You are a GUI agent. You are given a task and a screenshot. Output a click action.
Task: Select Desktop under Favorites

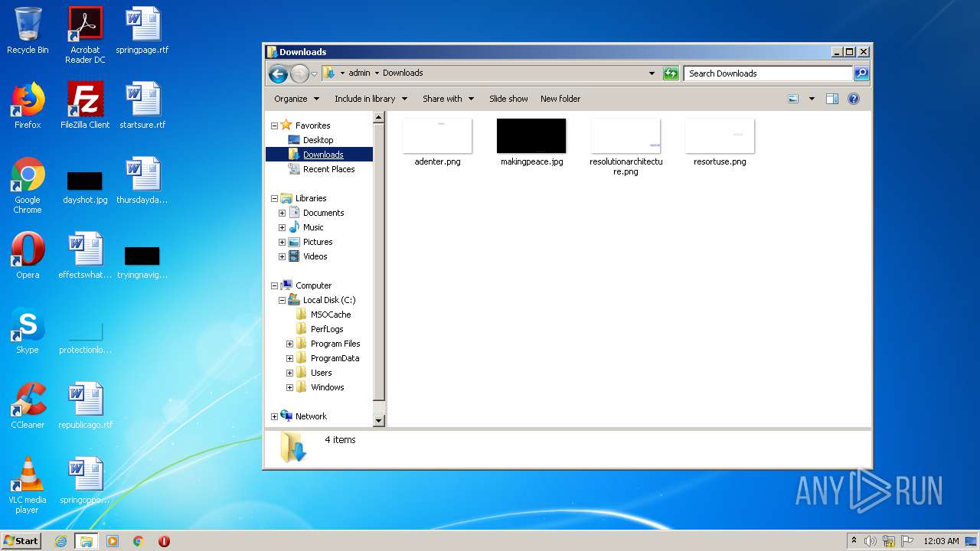tap(318, 140)
